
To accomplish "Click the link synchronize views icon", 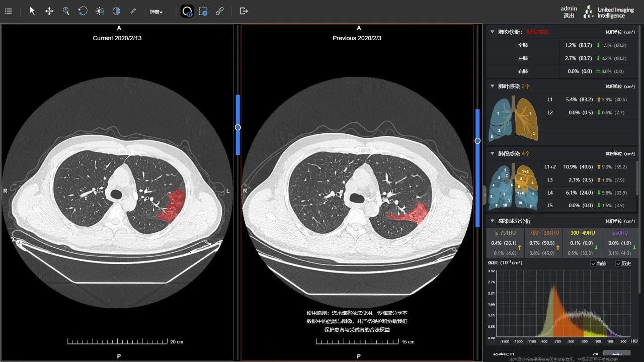I will (219, 11).
